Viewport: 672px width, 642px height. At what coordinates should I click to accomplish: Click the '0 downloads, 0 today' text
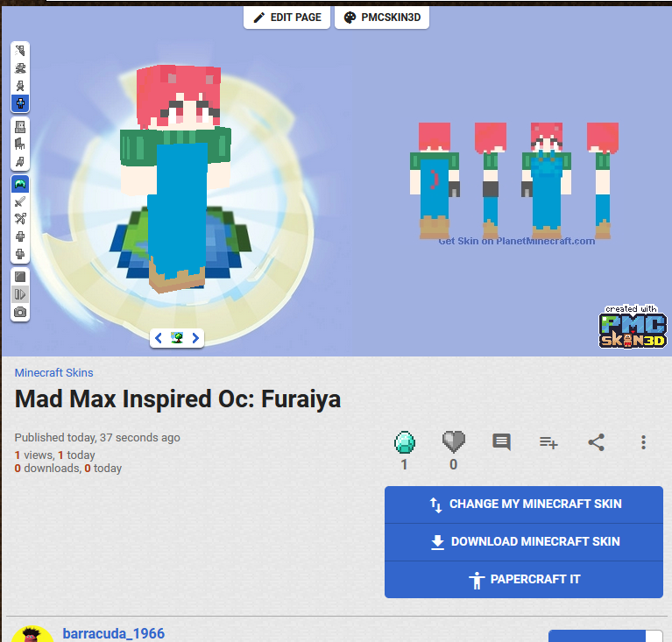coord(68,468)
